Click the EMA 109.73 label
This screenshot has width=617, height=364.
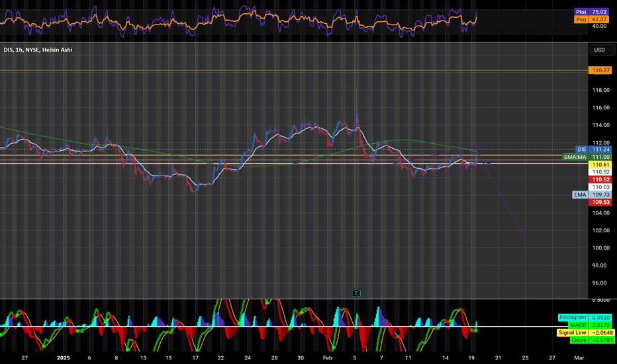pos(592,195)
